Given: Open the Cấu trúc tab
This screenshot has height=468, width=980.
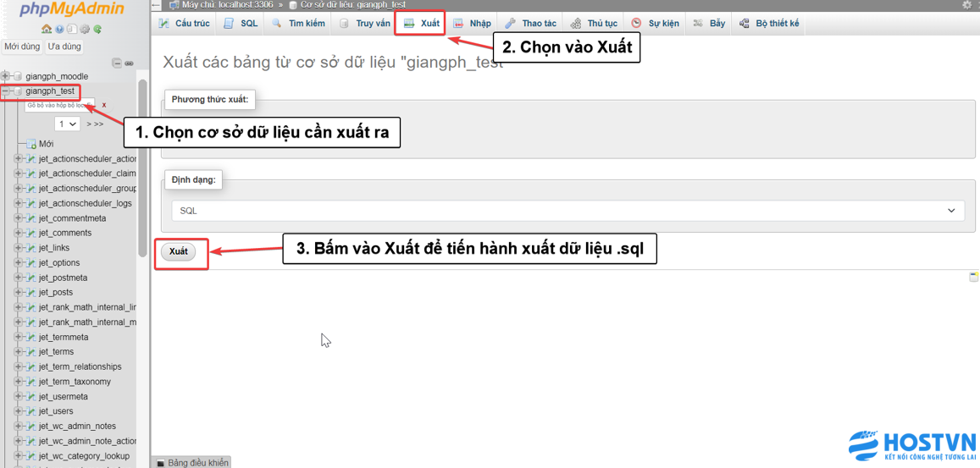Looking at the screenshot, I should coord(185,24).
